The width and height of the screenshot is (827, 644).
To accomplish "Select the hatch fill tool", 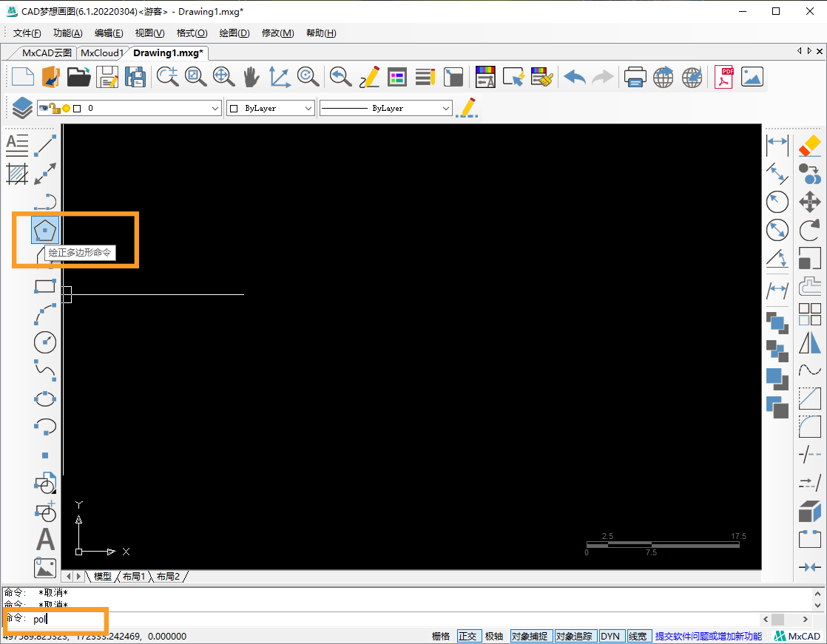I will 17,174.
